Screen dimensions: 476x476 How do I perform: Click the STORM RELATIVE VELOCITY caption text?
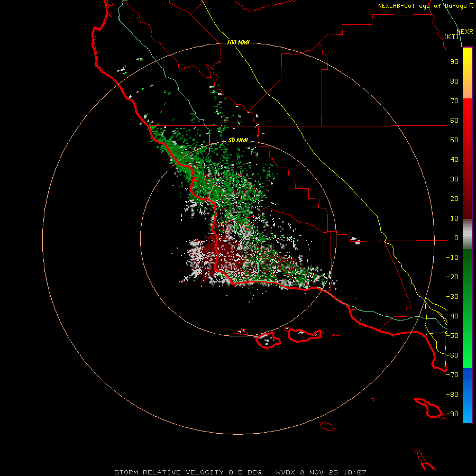169,472
